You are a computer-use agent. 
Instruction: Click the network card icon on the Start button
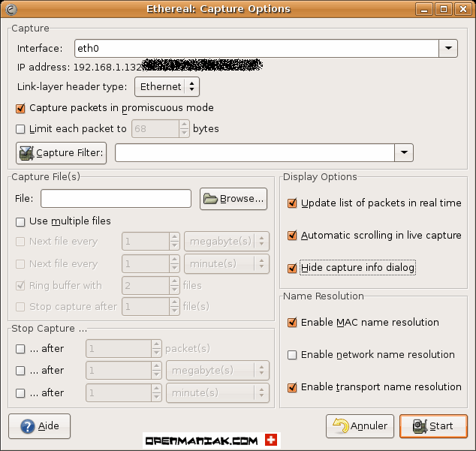[420, 426]
